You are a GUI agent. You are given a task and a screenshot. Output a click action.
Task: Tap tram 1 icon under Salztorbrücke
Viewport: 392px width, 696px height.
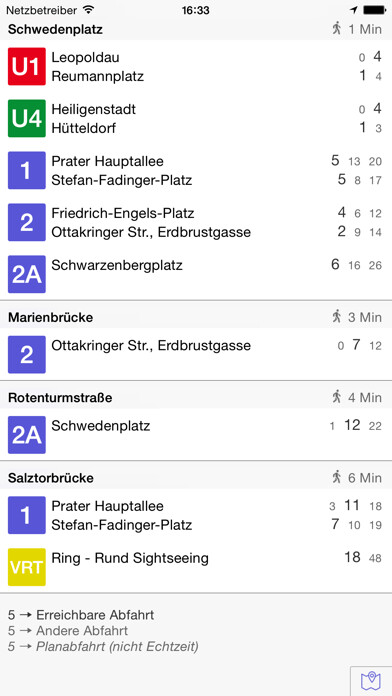[x=27, y=515]
